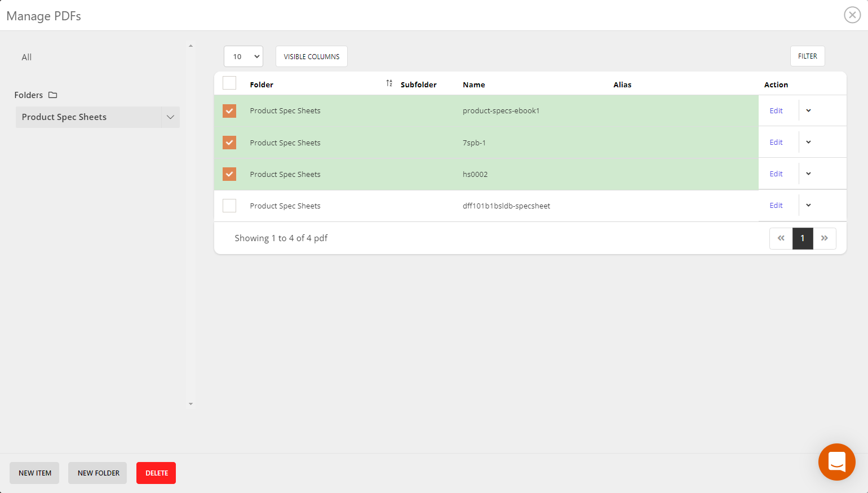Image resolution: width=868 pixels, height=493 pixels.
Task: Toggle the select-all checkbox in header
Action: click(x=229, y=83)
